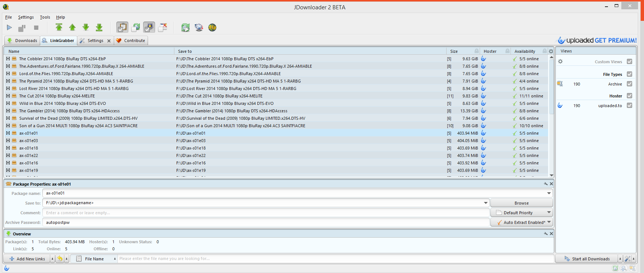Toggle the Hoster section checkbox

pyautogui.click(x=629, y=96)
